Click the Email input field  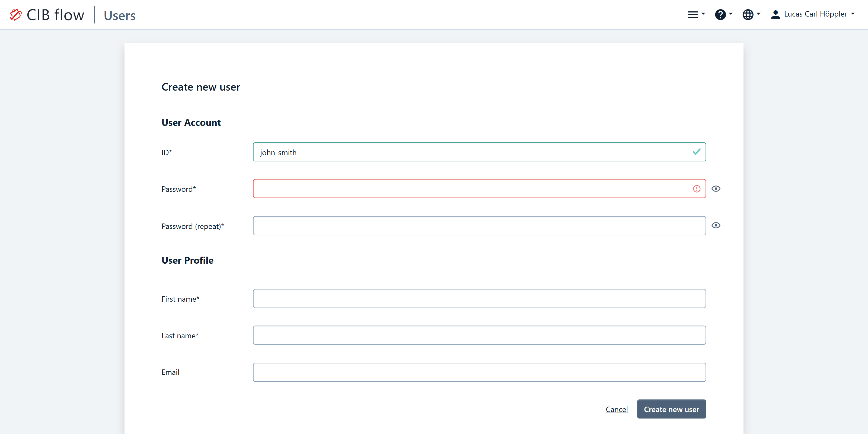click(x=478, y=372)
